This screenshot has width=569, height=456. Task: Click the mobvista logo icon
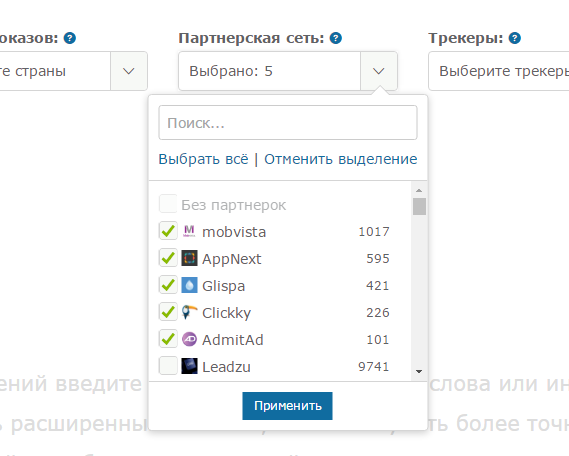tap(189, 231)
